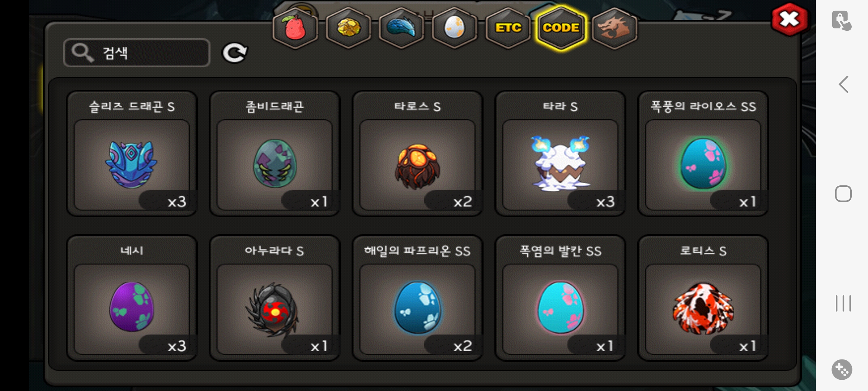Pick the 타라 S snowy egg

tap(560, 154)
